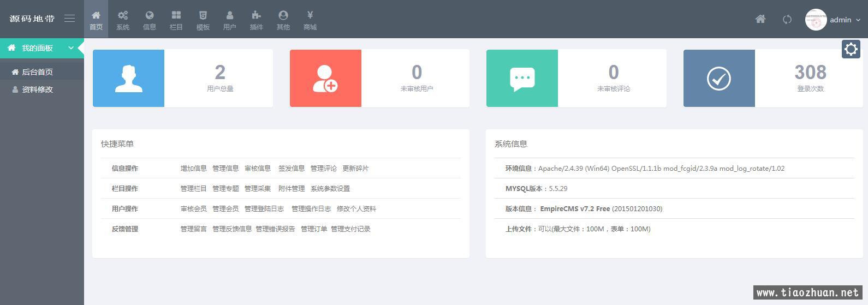Open 资料修改 in the sidebar
868x305 pixels.
[x=37, y=89]
